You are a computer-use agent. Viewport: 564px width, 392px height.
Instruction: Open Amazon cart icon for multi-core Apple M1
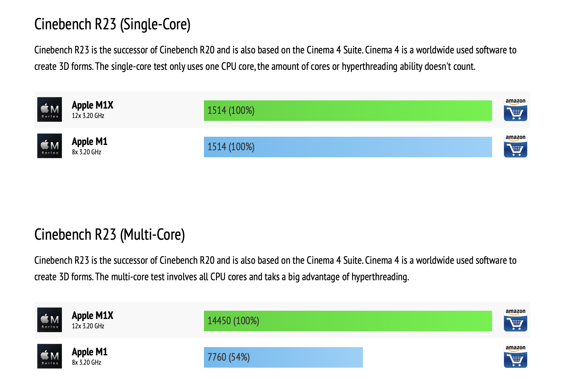pos(515,356)
